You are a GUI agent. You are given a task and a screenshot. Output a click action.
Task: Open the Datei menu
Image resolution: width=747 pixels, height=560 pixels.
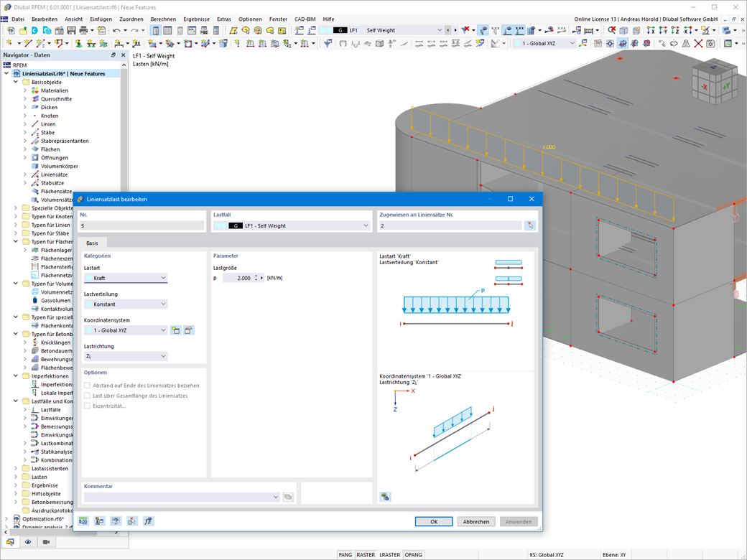tap(18, 19)
